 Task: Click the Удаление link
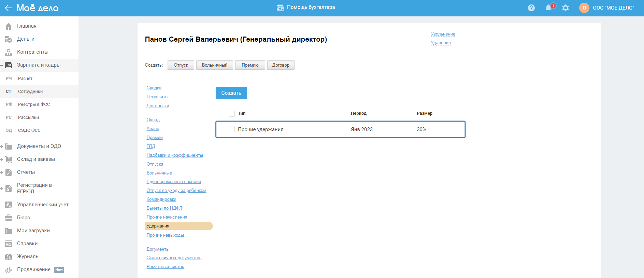pyautogui.click(x=441, y=43)
